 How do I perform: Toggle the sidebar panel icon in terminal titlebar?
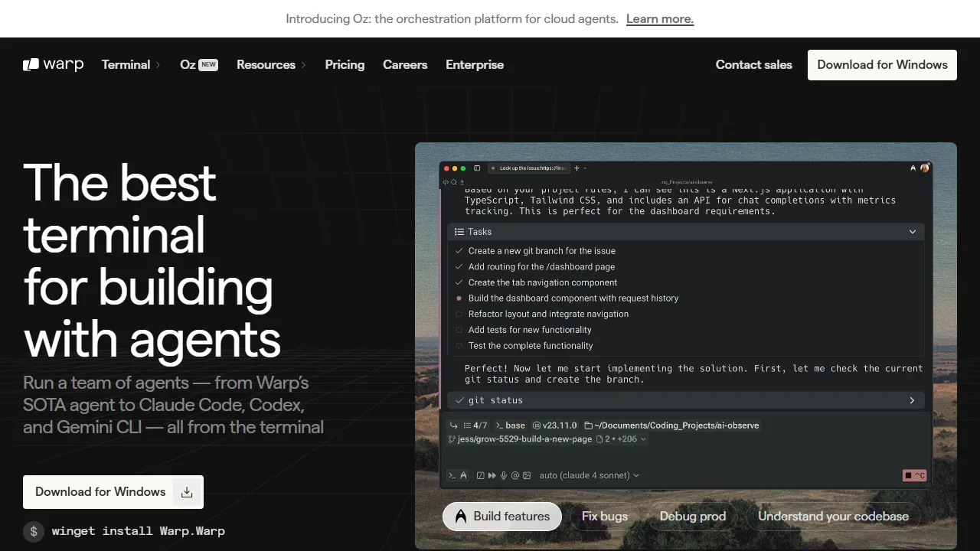coord(477,168)
